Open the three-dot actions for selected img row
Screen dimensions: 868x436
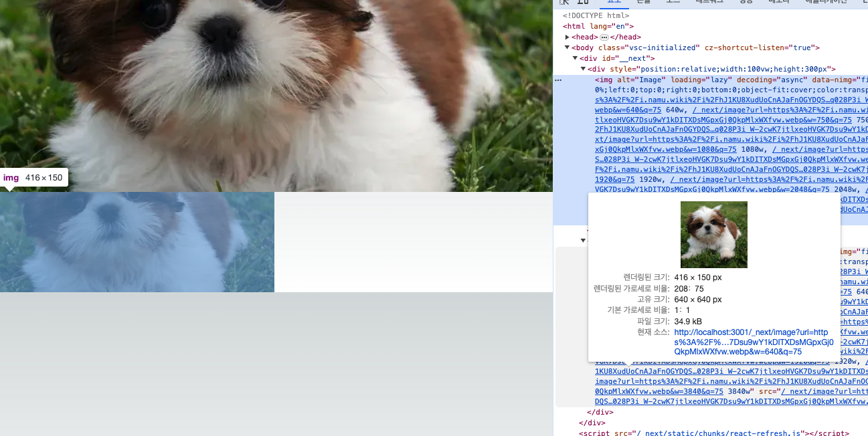pos(559,80)
